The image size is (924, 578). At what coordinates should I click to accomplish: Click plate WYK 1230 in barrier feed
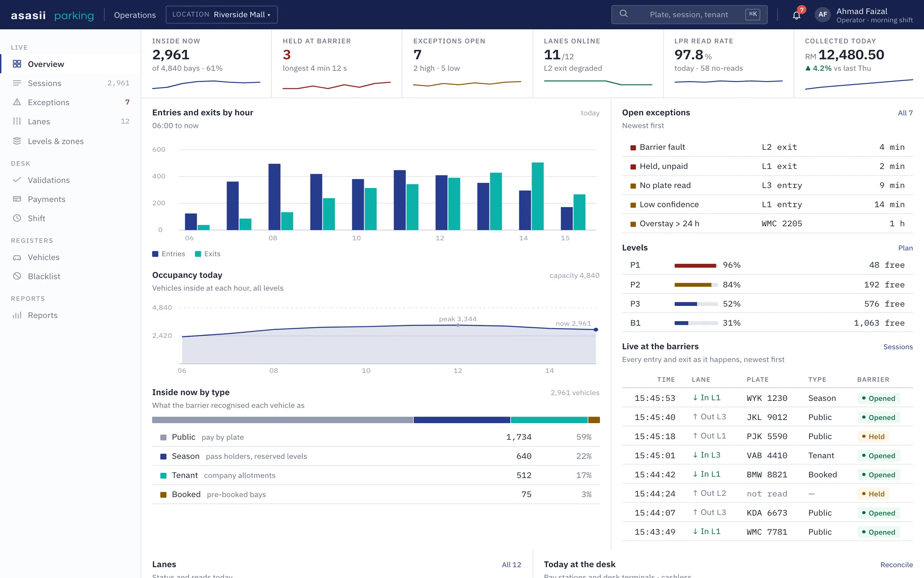coord(767,398)
